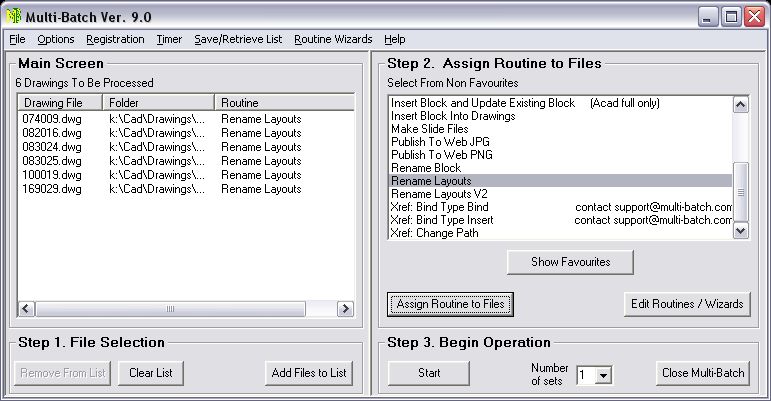Screen dimensions: 771x401
Task: Open the Timer menu
Action: coord(169,39)
